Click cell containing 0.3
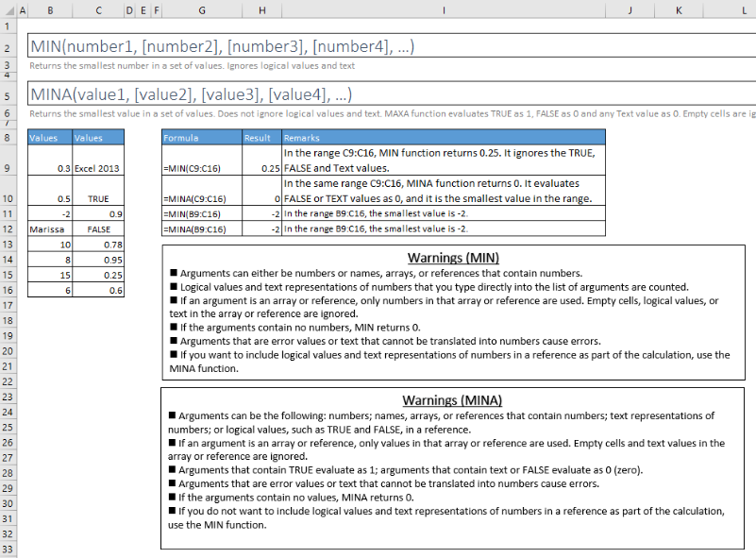Image resolution: width=756 pixels, height=558 pixels. click(x=50, y=161)
